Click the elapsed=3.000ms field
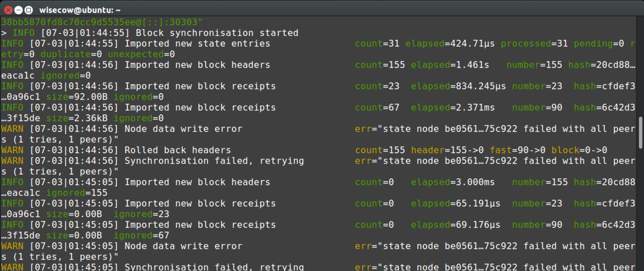This screenshot has width=644, height=271. click(453, 182)
